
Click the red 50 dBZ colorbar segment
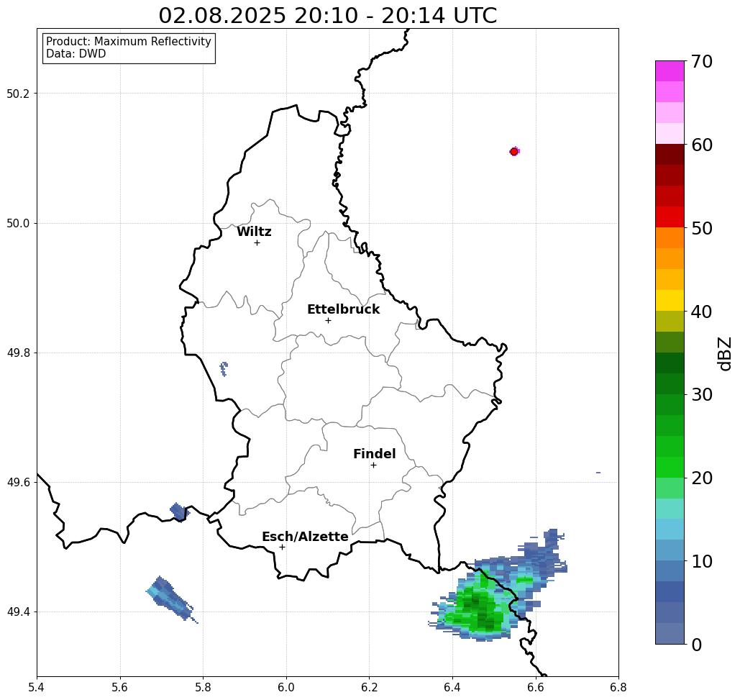point(670,217)
